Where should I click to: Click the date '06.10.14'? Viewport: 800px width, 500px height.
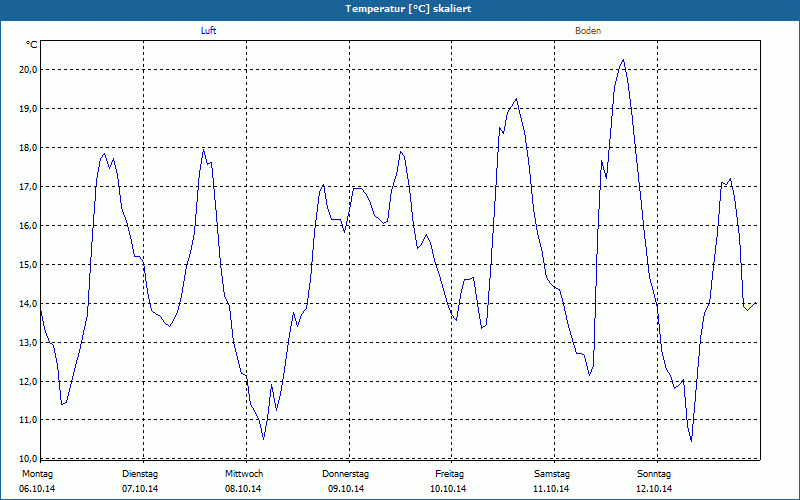(x=37, y=489)
